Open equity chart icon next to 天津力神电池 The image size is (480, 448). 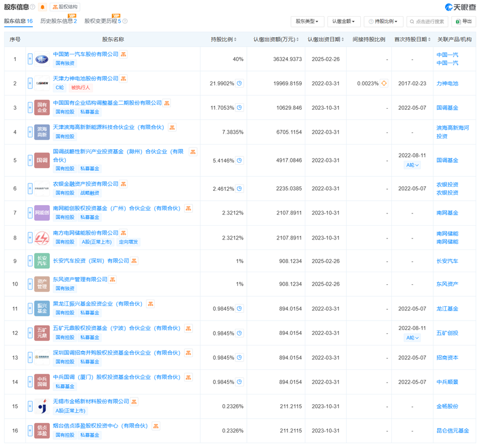click(x=124, y=79)
